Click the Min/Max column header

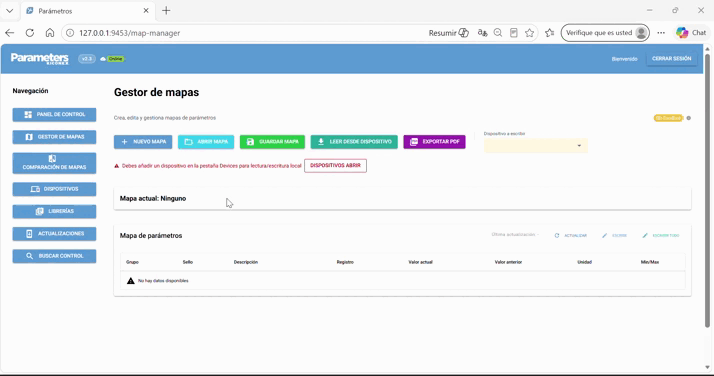point(650,262)
